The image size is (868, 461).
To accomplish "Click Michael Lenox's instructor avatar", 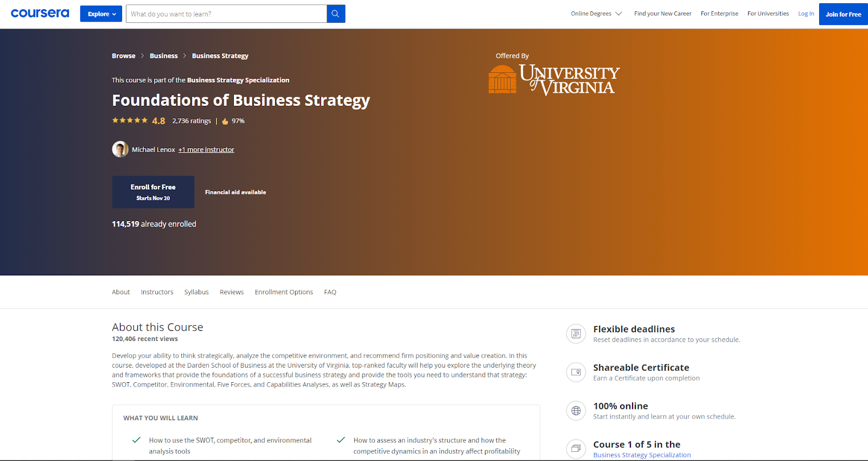I will coord(120,149).
